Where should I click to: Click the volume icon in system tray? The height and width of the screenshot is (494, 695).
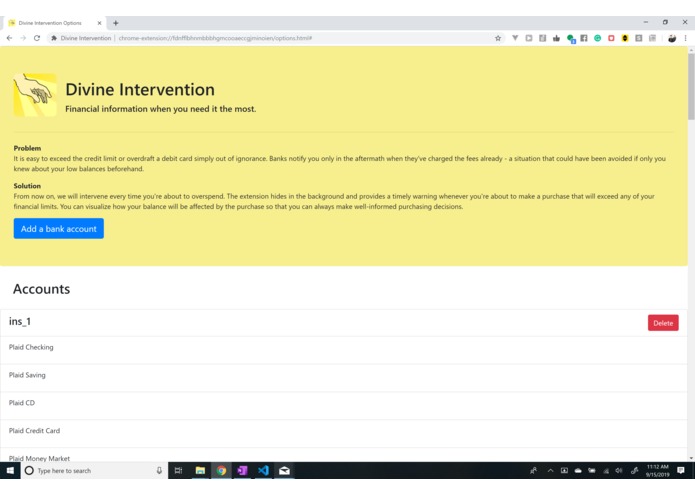click(619, 471)
